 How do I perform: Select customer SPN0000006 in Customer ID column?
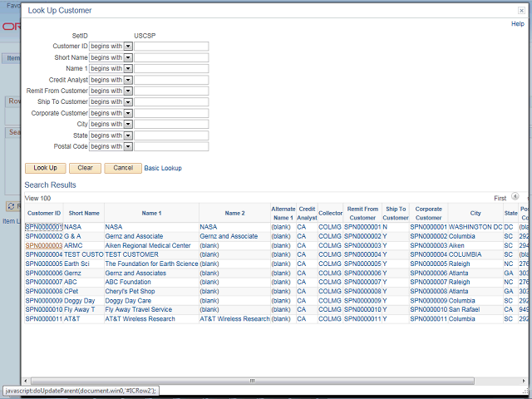(x=44, y=273)
